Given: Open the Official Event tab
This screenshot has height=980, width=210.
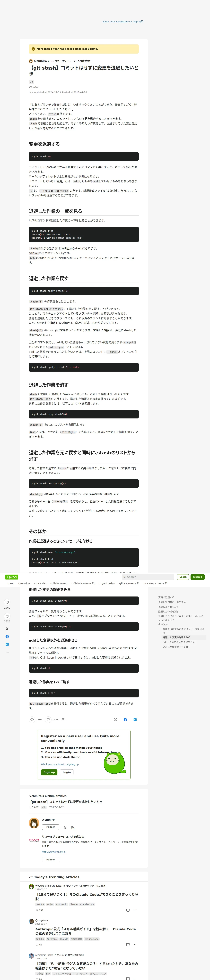Looking at the screenshot, I should 59,583.
